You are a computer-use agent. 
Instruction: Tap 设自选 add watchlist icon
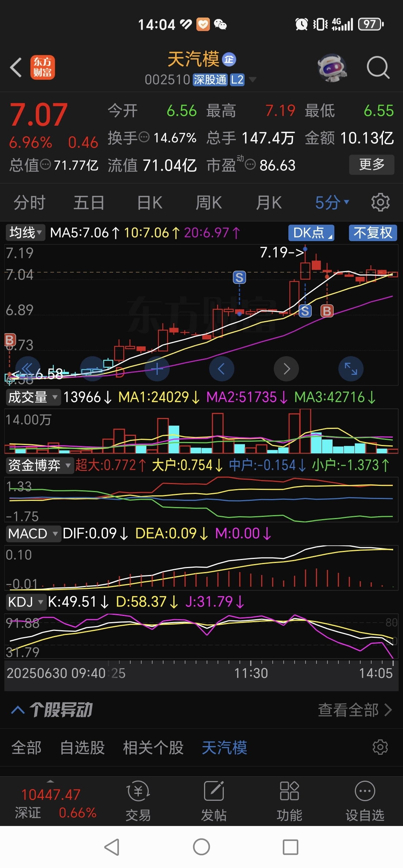pyautogui.click(x=365, y=801)
